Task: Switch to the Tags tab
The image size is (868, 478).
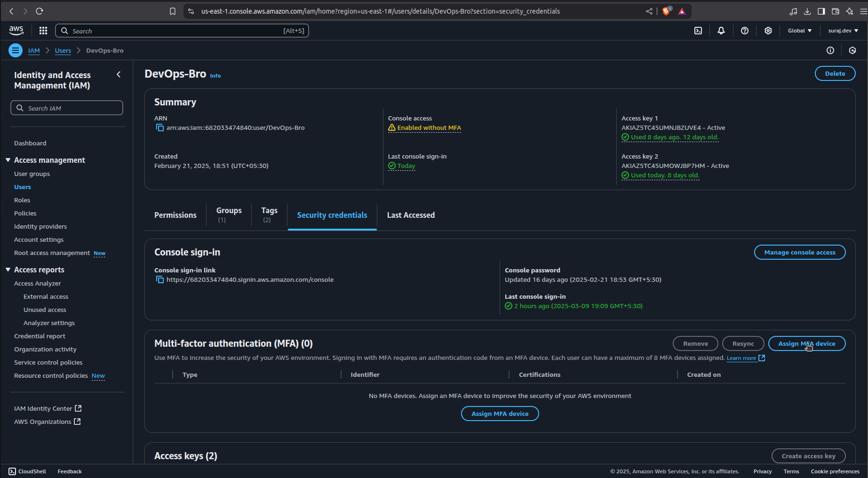Action: pyautogui.click(x=269, y=215)
